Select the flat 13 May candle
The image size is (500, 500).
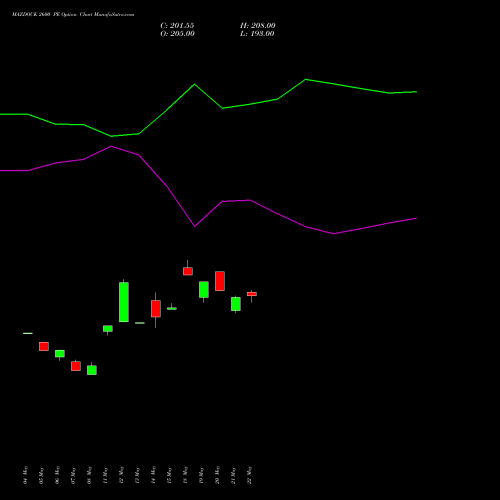pos(140,323)
